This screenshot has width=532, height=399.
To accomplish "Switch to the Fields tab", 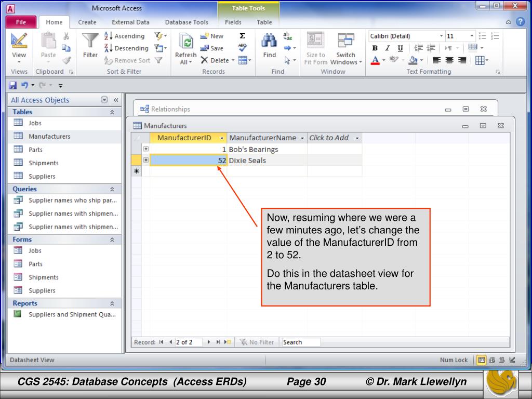I will pos(233,22).
